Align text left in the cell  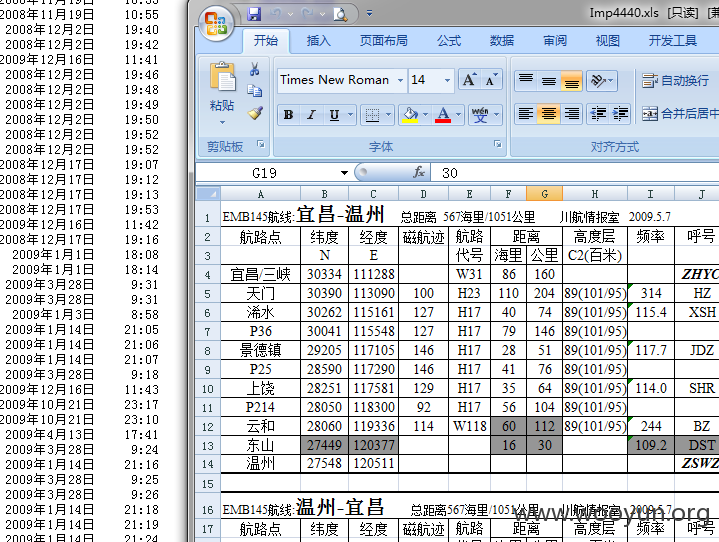(526, 113)
